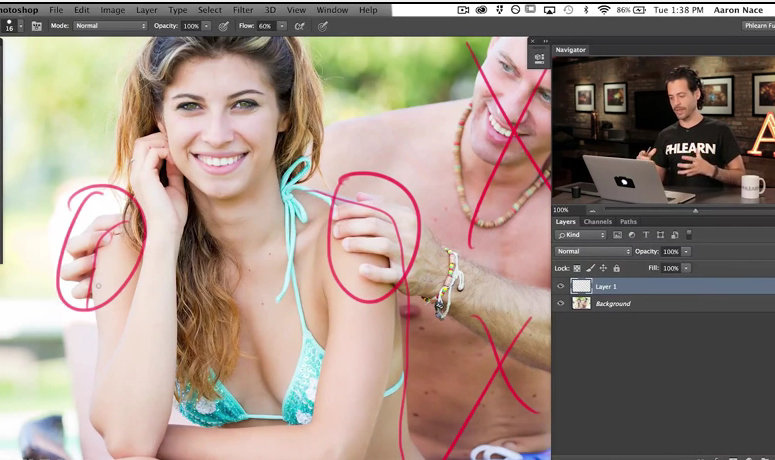Toggle lock transparent pixels
This screenshot has height=460, width=775.
[x=577, y=268]
